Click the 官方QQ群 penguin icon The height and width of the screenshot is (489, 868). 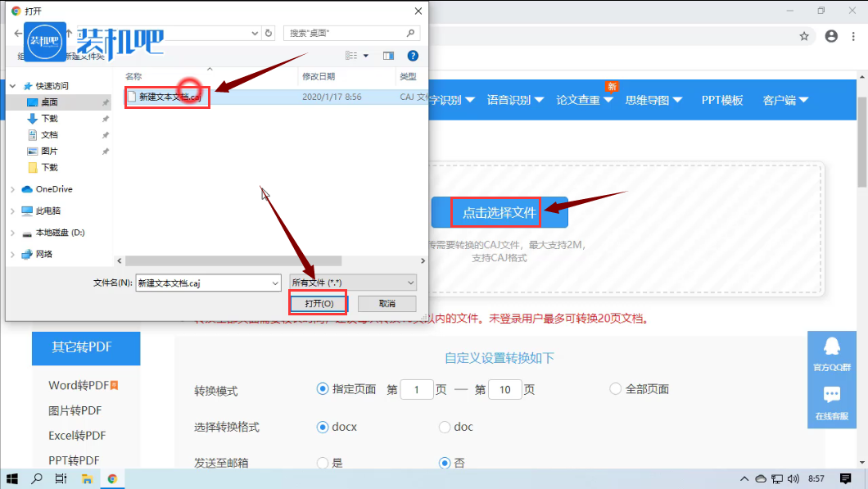[832, 347]
